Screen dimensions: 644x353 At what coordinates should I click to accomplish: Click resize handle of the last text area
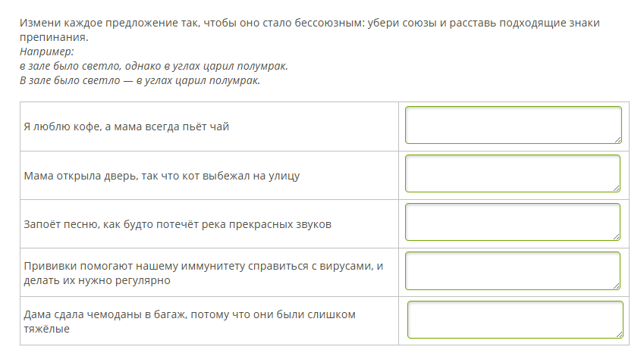click(619, 334)
